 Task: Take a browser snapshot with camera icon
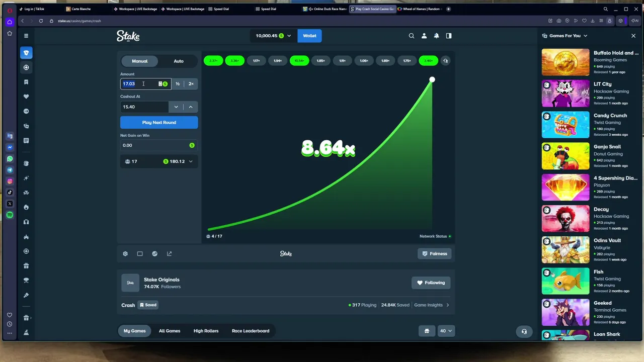559,21
